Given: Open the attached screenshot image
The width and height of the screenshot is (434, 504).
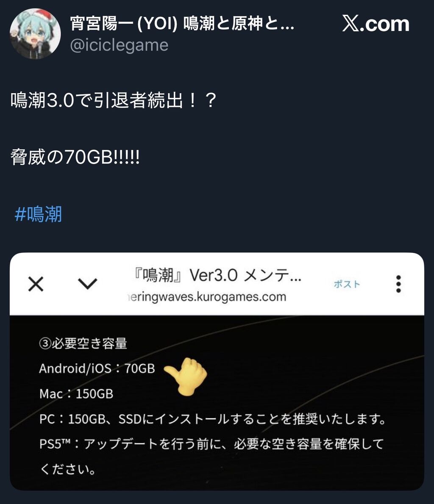Looking at the screenshot, I should (x=217, y=371).
